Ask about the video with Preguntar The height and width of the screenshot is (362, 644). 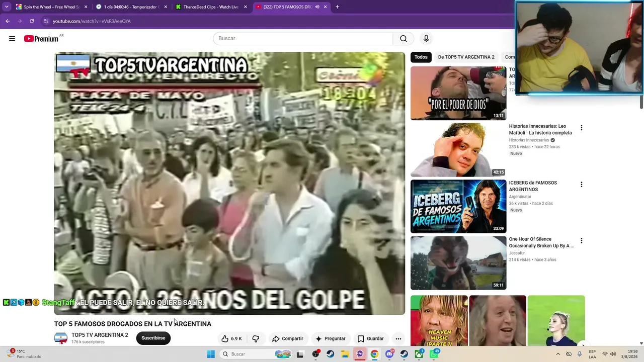coord(331,338)
